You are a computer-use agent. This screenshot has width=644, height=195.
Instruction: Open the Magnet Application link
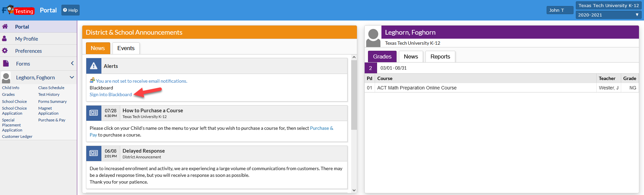click(48, 111)
